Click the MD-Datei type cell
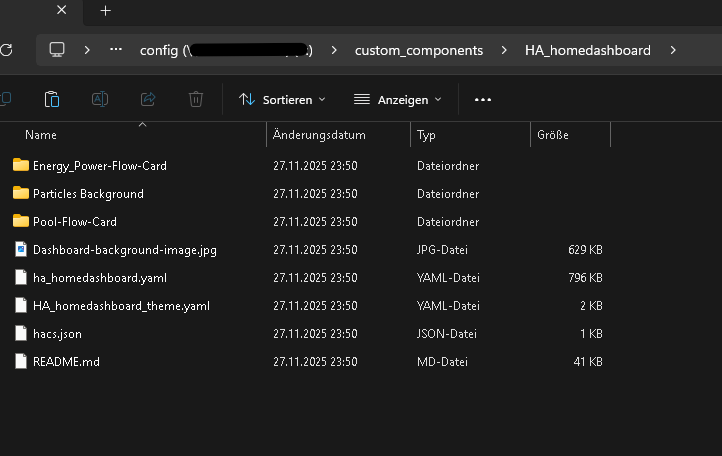The image size is (722, 456). pos(442,362)
